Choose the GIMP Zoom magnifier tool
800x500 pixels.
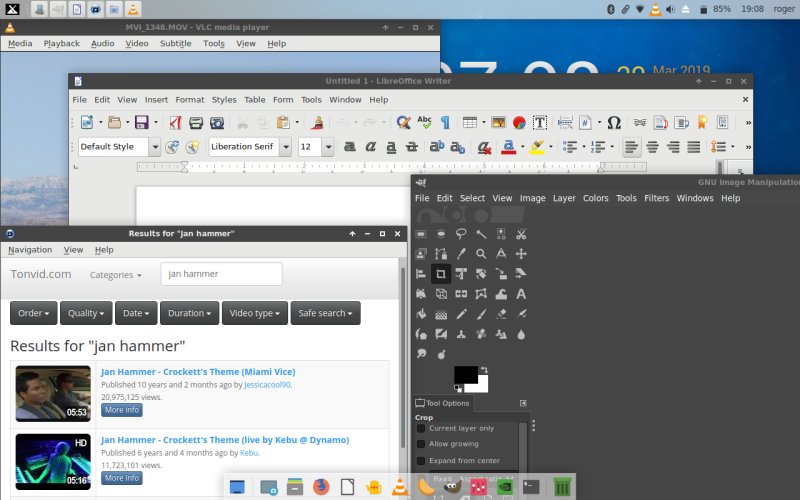(481, 254)
